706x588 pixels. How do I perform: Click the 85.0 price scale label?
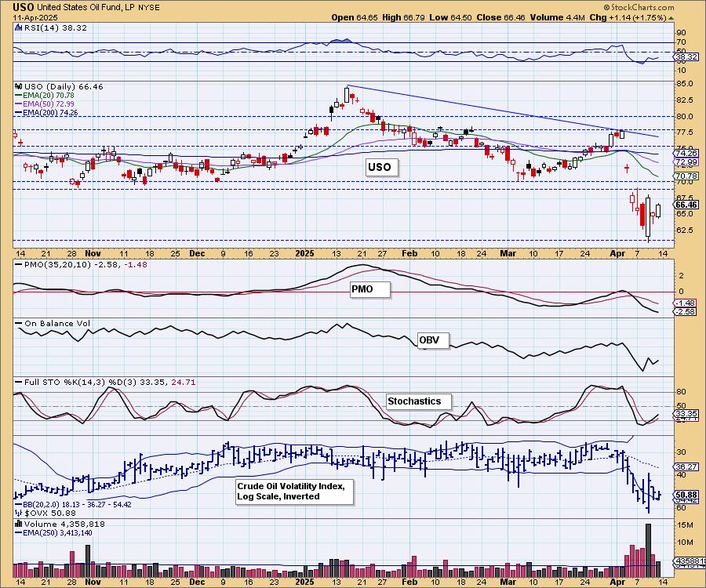click(684, 84)
